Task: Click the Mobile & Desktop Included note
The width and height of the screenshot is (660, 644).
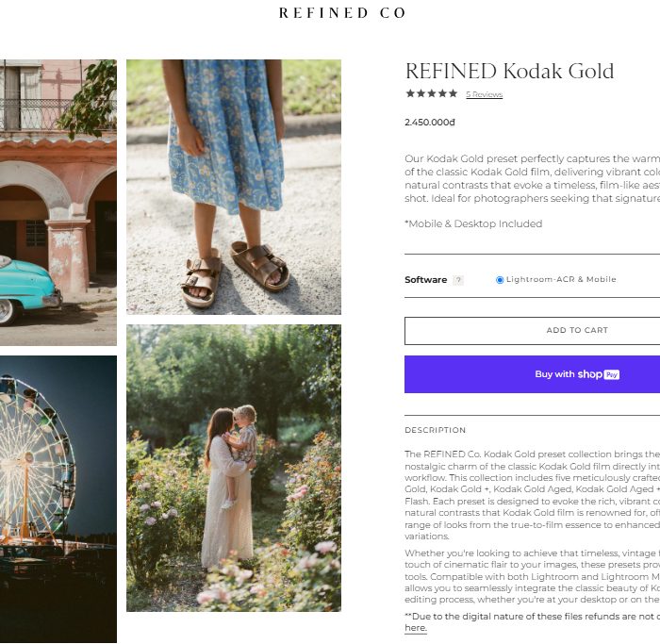Action: 473,223
